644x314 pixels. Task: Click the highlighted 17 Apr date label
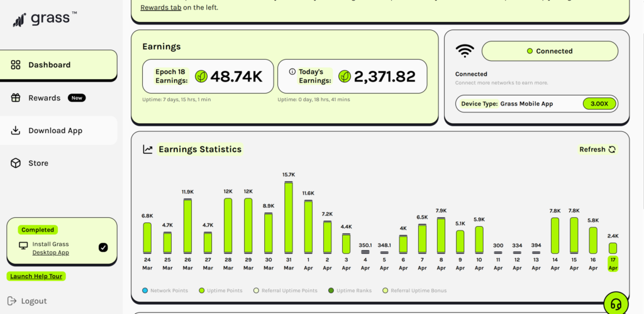[x=613, y=264]
